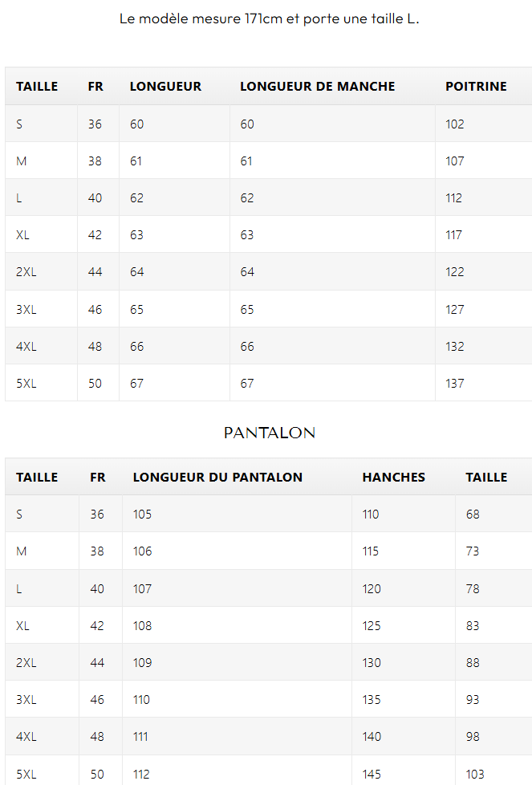Click pant length value 105
This screenshot has width=532, height=785.
[x=142, y=515]
